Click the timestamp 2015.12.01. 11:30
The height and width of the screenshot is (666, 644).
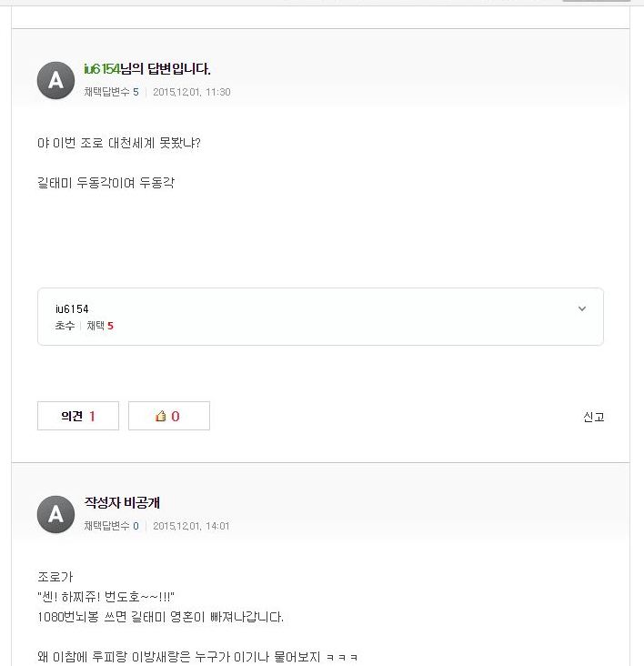(x=191, y=92)
